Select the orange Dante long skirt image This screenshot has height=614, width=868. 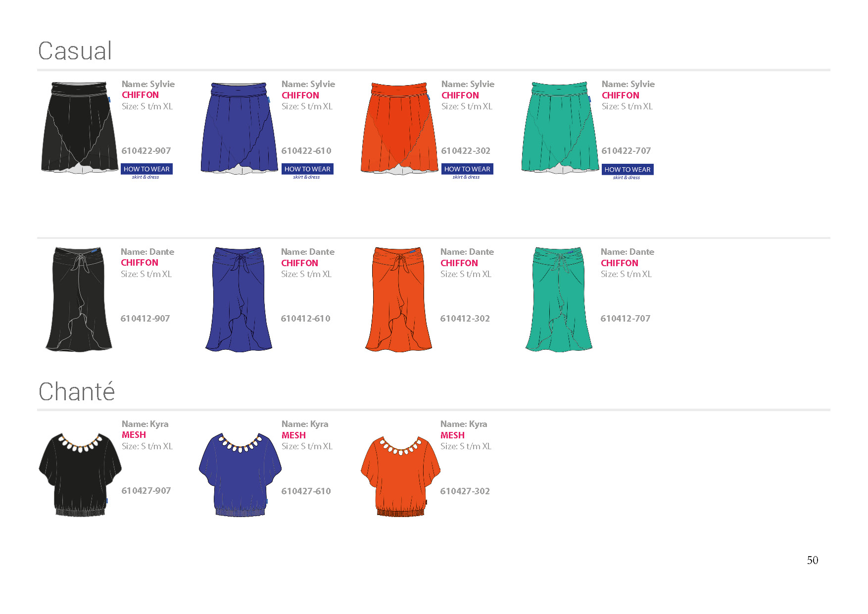coord(399,299)
